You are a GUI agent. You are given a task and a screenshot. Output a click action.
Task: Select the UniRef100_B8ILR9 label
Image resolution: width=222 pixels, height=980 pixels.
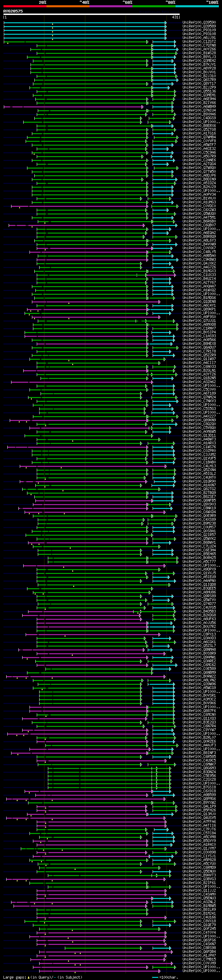(x=199, y=909)
